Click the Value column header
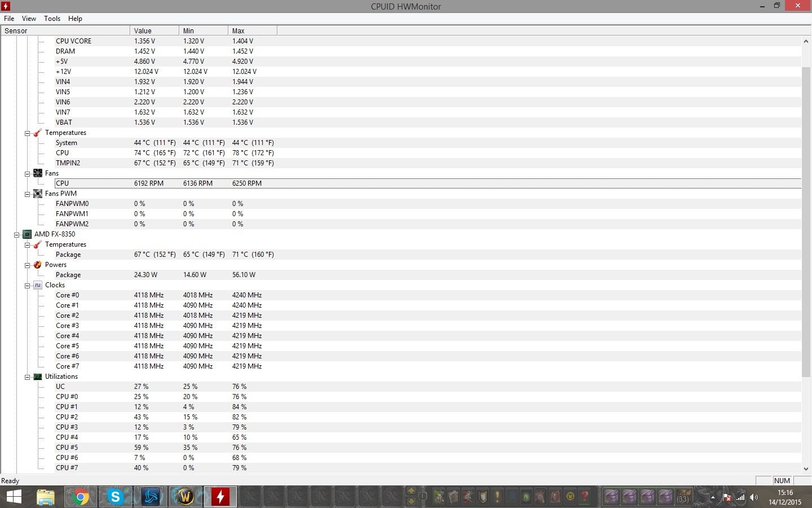This screenshot has height=508, width=812. [155, 30]
